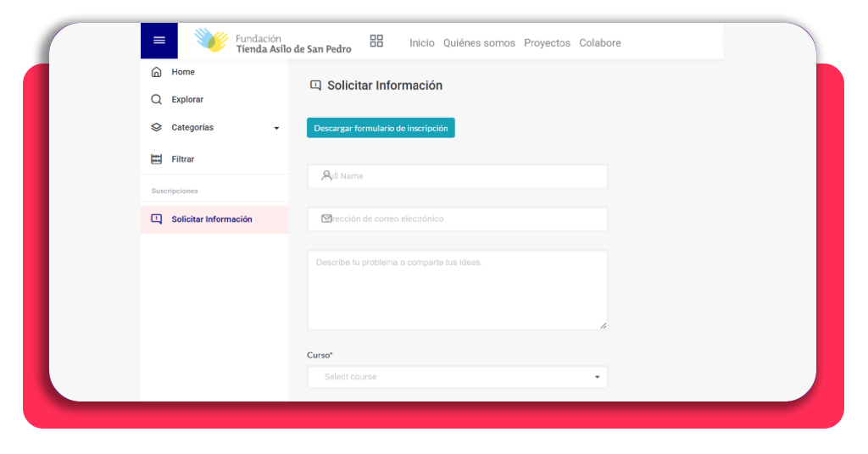Click the Filtrar calendar icon
The width and height of the screenshot is (868, 454).
(157, 159)
